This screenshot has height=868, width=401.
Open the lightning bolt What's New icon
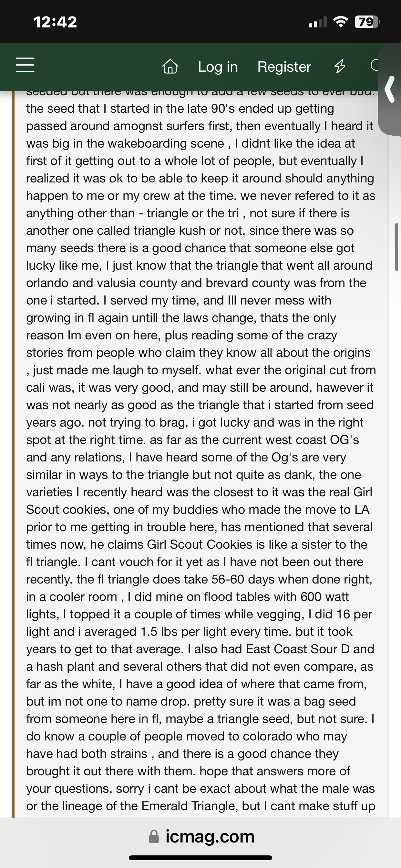340,67
